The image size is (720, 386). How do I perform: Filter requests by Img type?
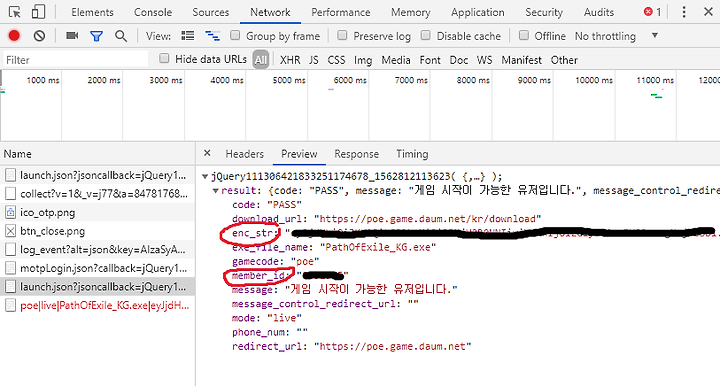363,60
